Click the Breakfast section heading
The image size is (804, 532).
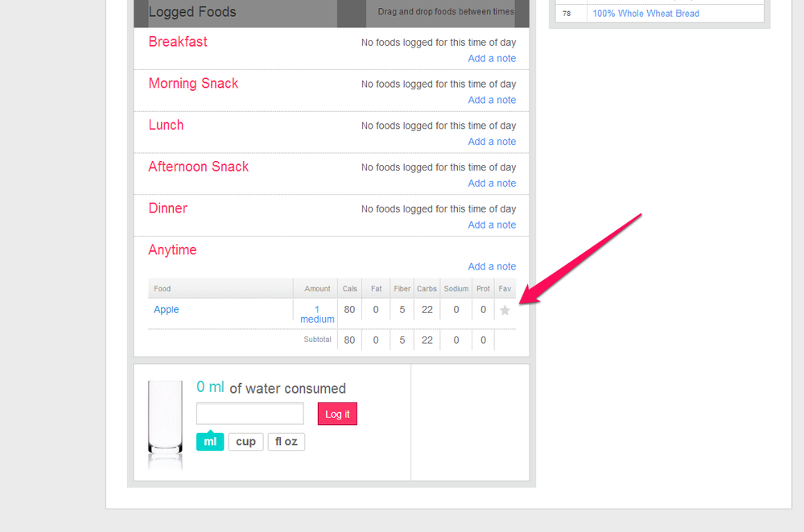click(x=178, y=42)
